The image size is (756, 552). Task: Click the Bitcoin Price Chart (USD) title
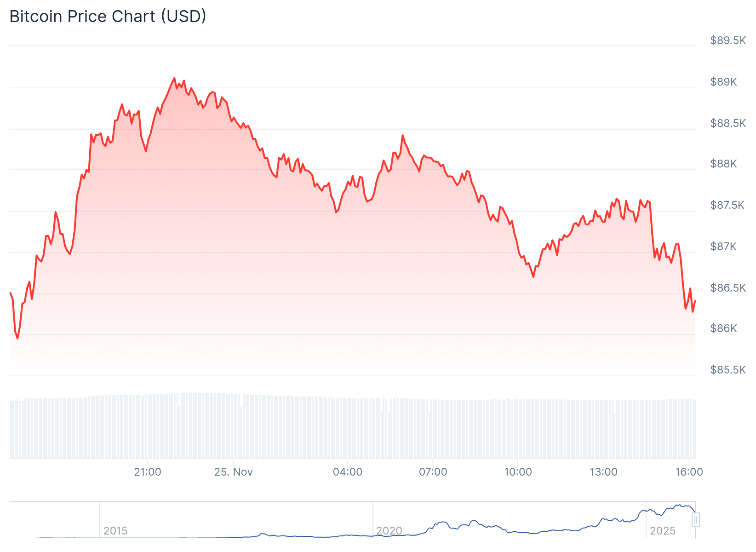point(108,17)
